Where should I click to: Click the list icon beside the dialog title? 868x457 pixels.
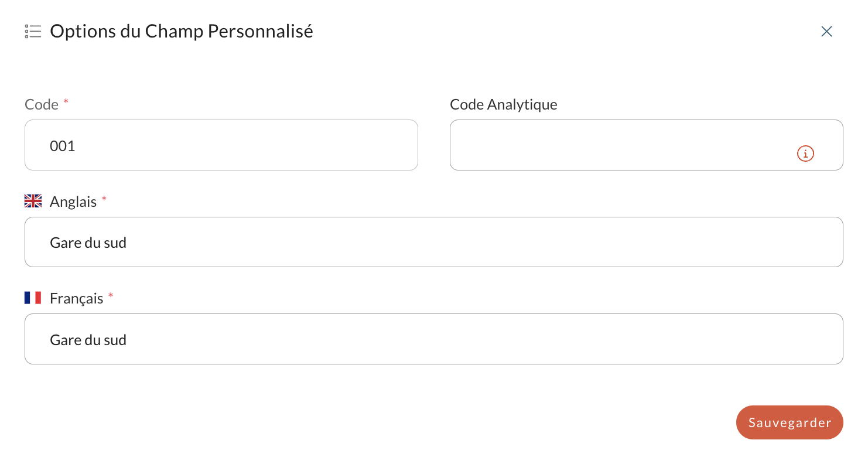point(33,31)
